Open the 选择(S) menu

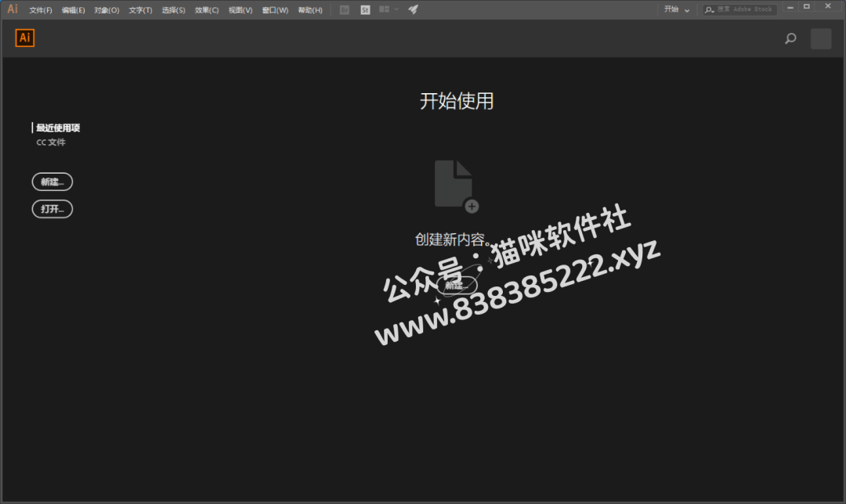pyautogui.click(x=173, y=10)
